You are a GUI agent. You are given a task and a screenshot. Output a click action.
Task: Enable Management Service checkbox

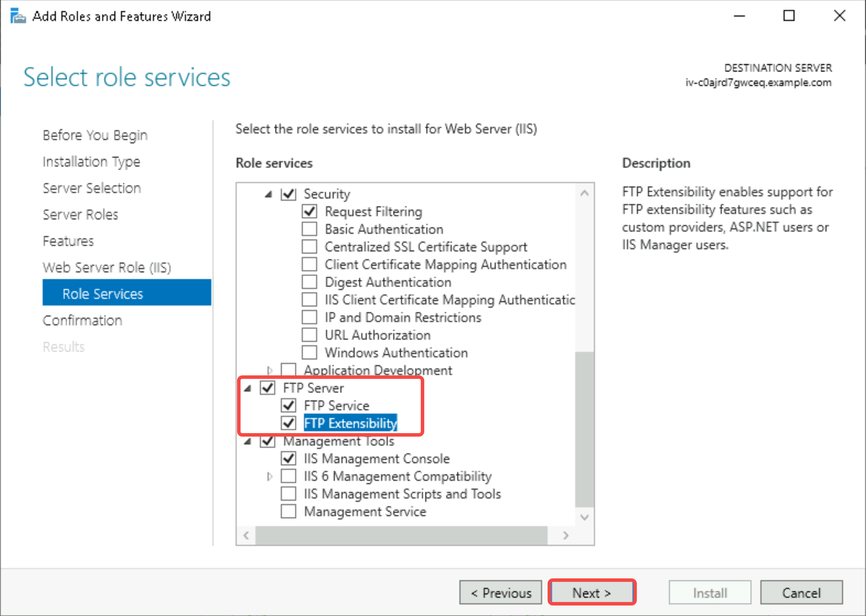[289, 511]
